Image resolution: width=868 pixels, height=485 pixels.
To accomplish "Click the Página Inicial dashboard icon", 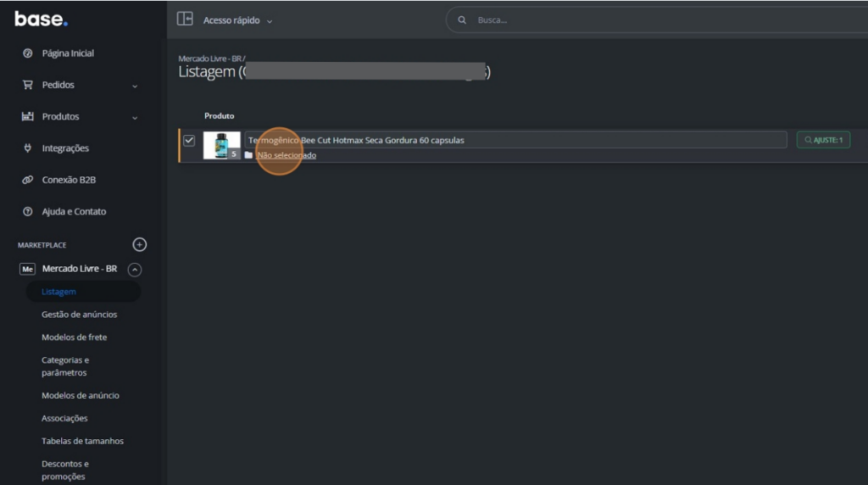I will pos(27,53).
